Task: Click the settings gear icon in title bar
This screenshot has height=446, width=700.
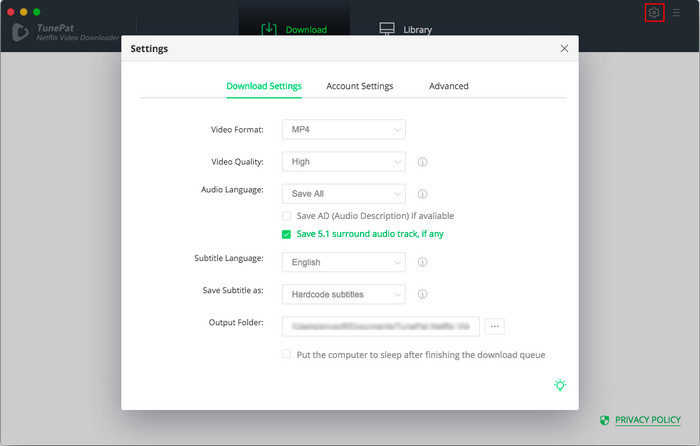Action: click(654, 13)
